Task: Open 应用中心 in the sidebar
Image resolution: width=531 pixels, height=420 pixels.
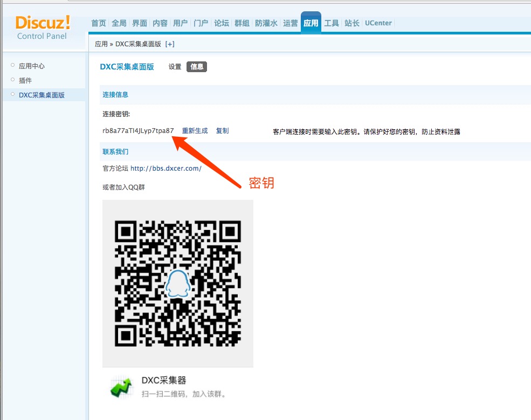Action: 31,66
